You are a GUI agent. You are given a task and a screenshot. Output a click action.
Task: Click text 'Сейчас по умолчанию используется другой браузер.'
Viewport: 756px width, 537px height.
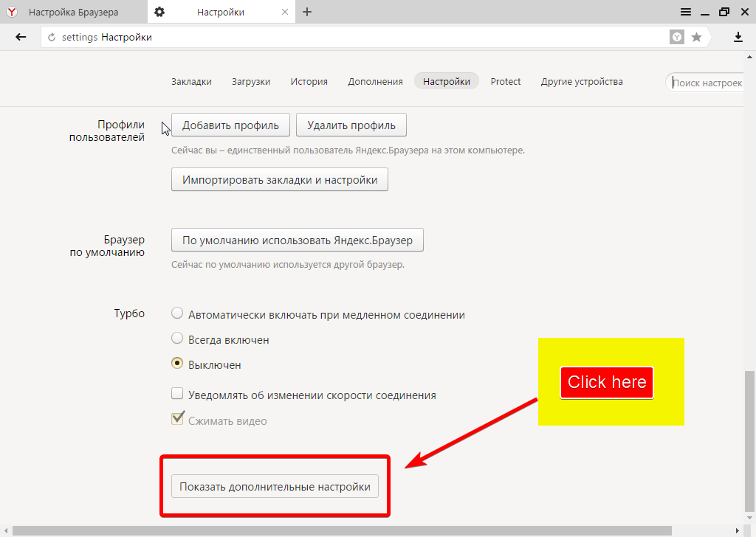tap(288, 264)
